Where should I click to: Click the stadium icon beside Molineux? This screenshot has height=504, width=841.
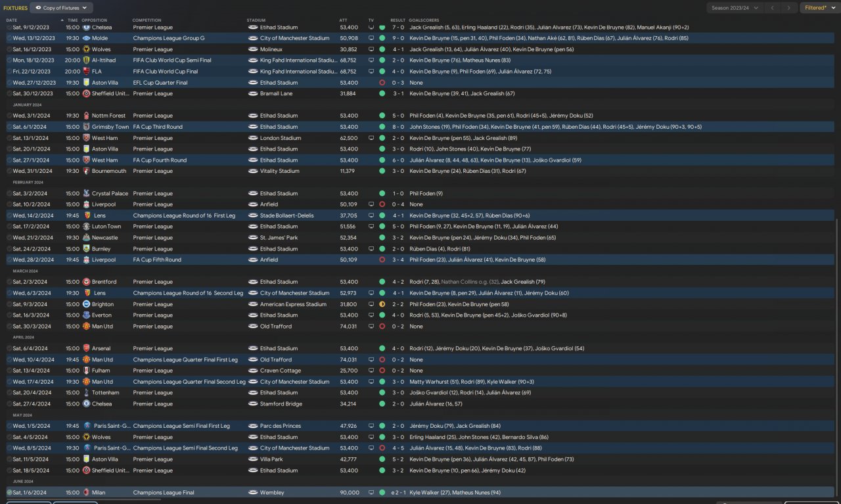[254, 49]
